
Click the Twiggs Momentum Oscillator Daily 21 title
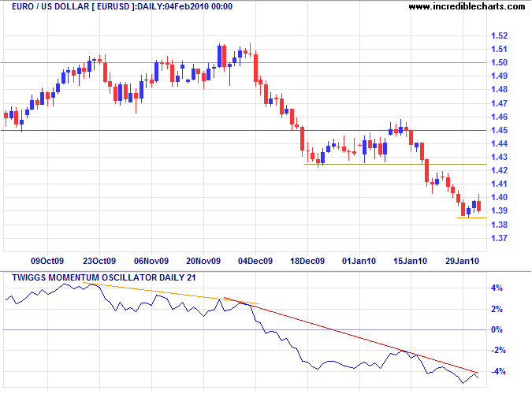(x=104, y=277)
